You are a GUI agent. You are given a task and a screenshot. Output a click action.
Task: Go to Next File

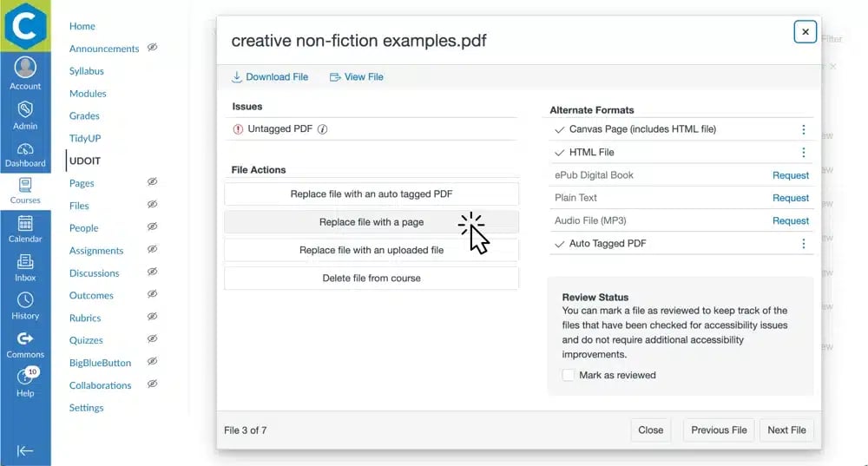(x=786, y=430)
